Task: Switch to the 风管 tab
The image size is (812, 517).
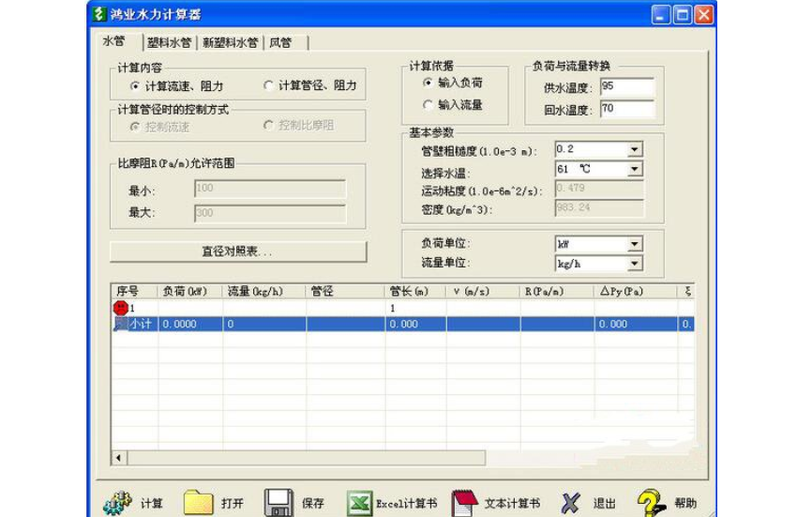Action: point(279,42)
